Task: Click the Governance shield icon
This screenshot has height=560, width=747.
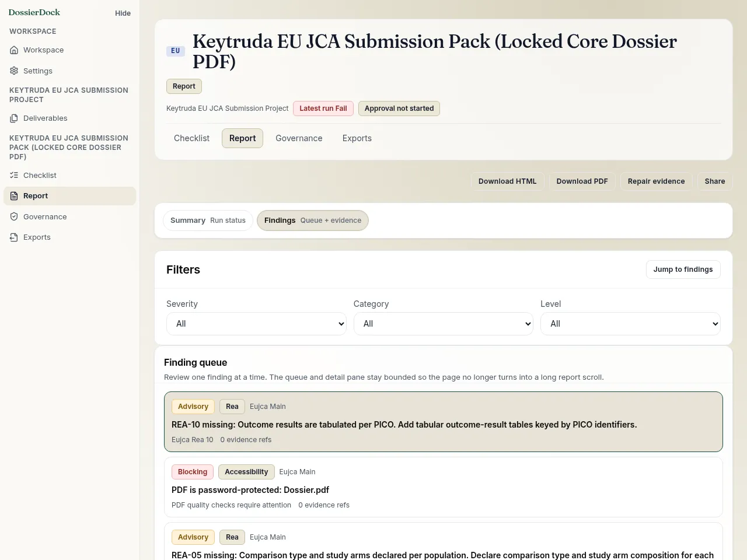Action: pyautogui.click(x=14, y=216)
